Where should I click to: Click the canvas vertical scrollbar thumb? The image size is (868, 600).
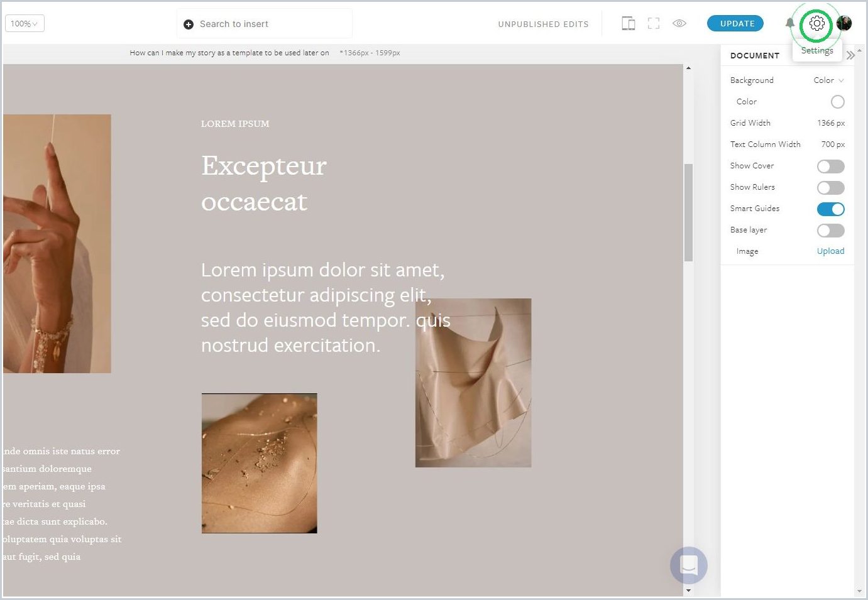(x=688, y=212)
